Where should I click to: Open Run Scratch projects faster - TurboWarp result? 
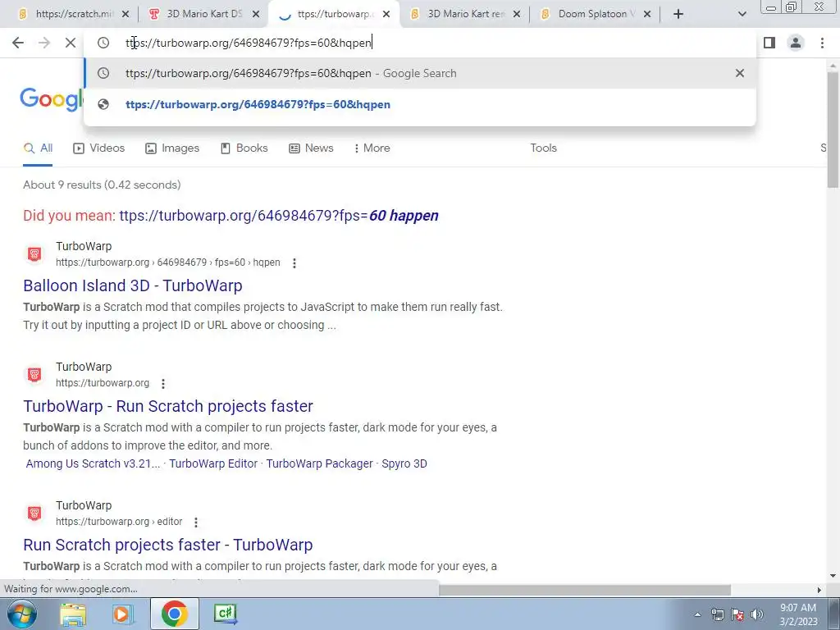click(168, 545)
